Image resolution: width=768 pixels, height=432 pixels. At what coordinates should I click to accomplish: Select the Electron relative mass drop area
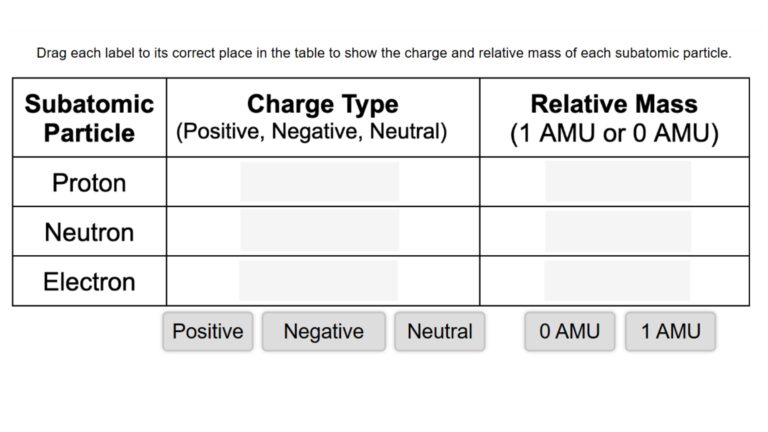tap(617, 281)
